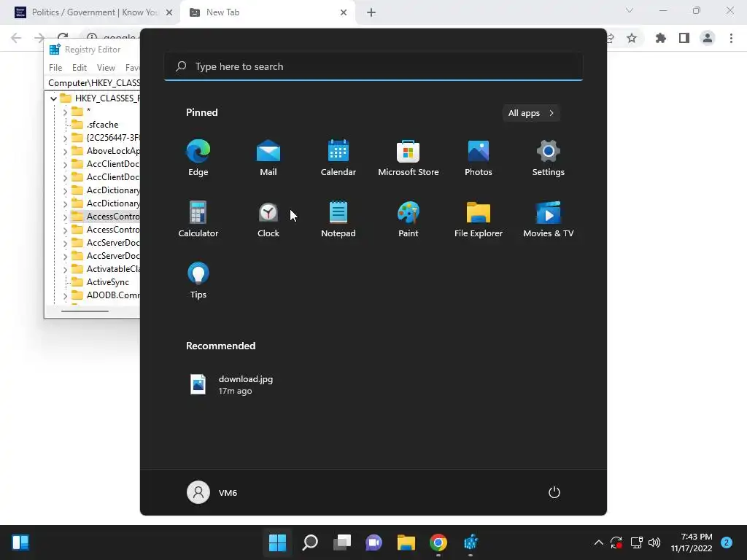Viewport: 747px width, 560px height.
Task: Open Microsoft Store from pinned apps
Action: pos(409,157)
